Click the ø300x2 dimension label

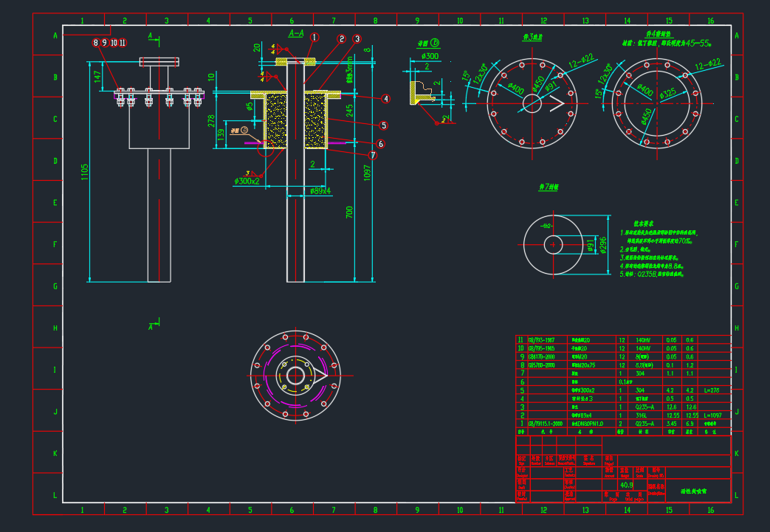pyautogui.click(x=247, y=181)
